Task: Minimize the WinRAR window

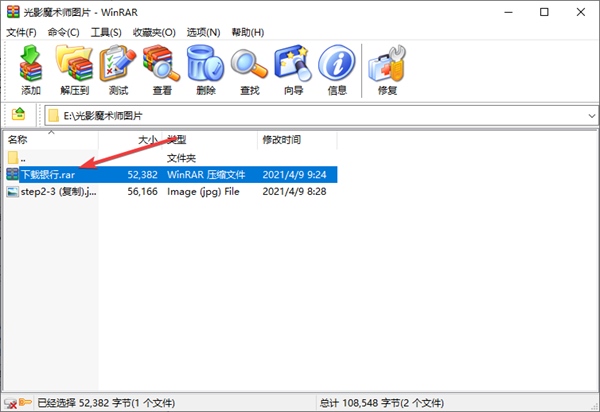Action: (x=508, y=12)
